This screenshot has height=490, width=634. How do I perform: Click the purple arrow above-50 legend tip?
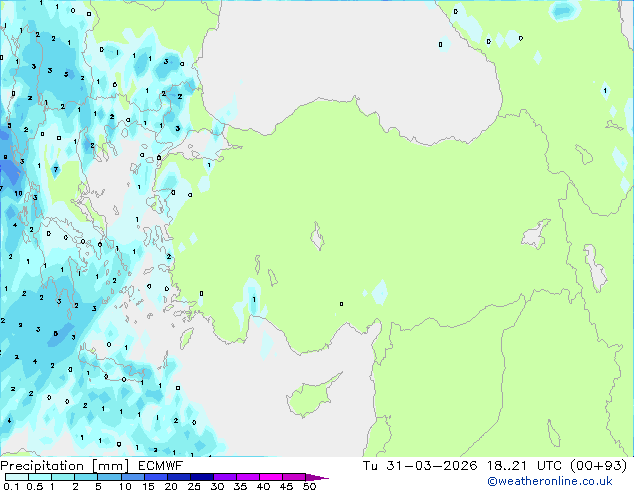(317, 477)
